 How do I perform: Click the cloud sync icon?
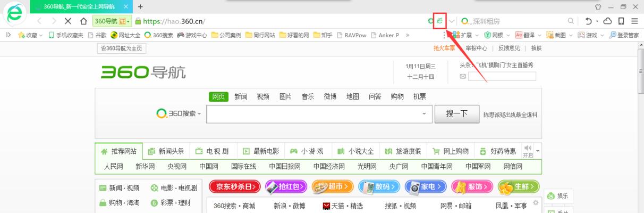[607, 21]
